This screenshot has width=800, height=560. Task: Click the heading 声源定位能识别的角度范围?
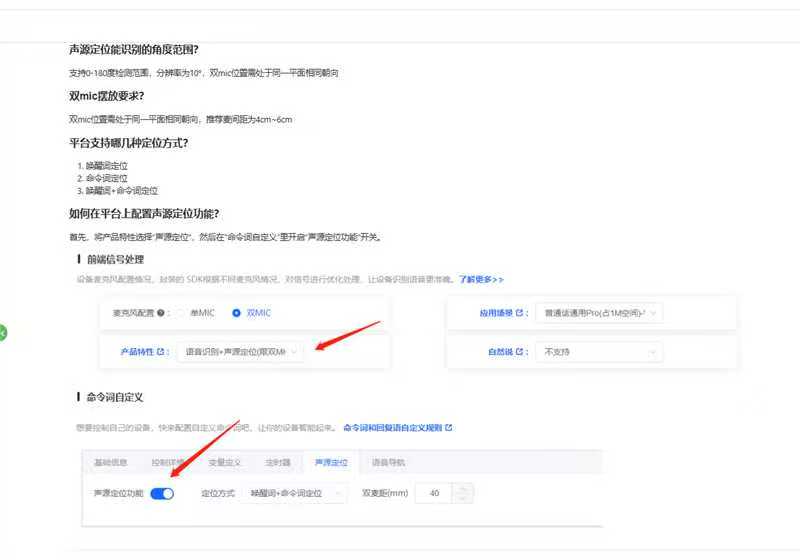click(134, 49)
